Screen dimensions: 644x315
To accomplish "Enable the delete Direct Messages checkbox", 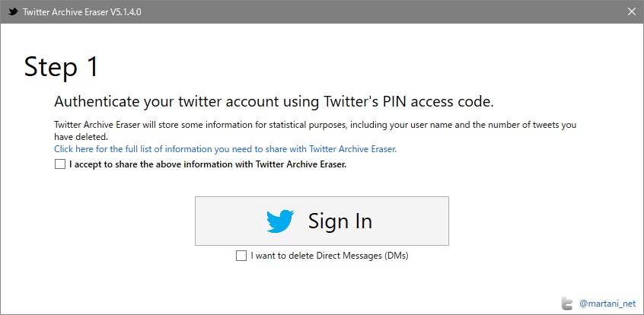I will tap(241, 256).
